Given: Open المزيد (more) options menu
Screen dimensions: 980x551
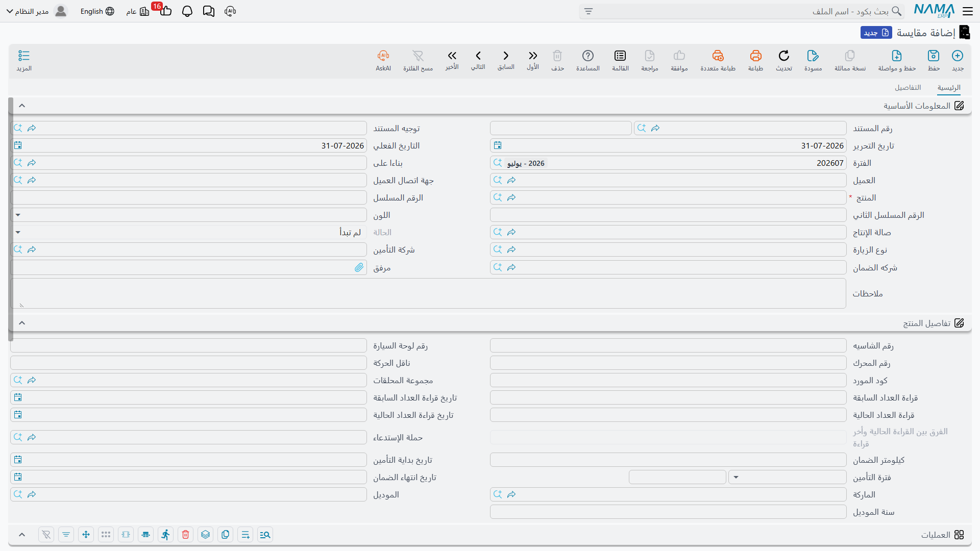Looking at the screenshot, I should coord(24,60).
